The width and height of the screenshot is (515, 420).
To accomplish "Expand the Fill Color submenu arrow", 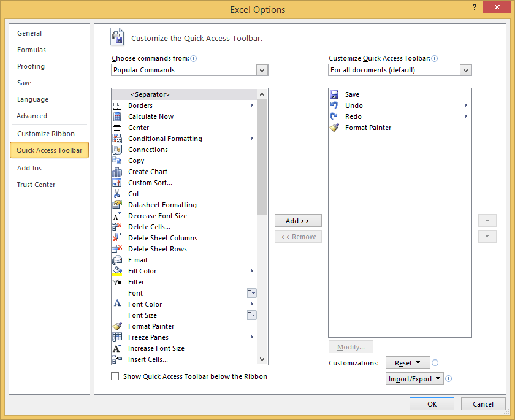I will pyautogui.click(x=252, y=271).
